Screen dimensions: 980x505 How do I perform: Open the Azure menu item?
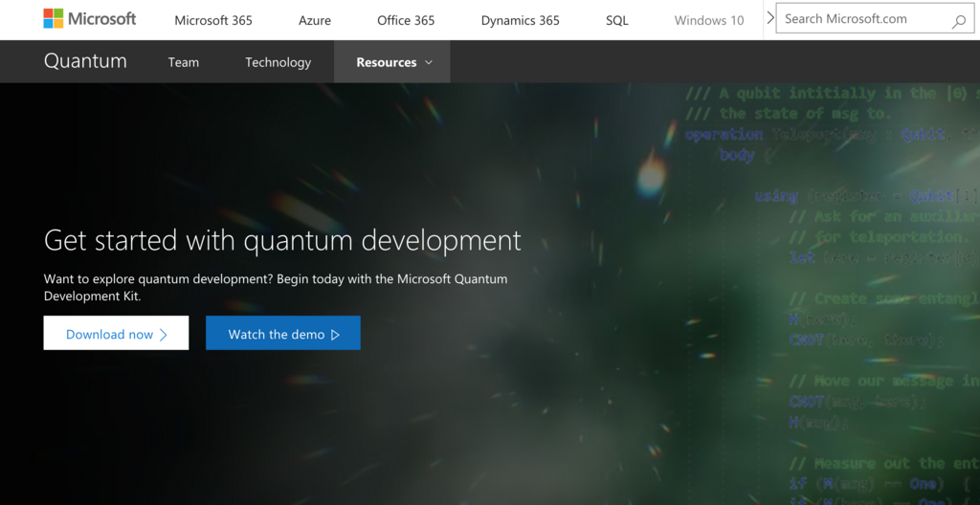tap(314, 20)
